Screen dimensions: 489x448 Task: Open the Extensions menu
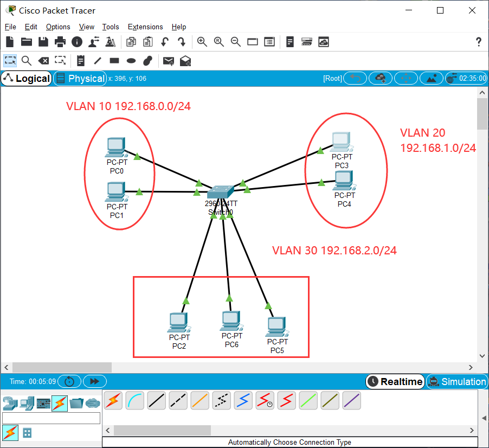tap(145, 27)
